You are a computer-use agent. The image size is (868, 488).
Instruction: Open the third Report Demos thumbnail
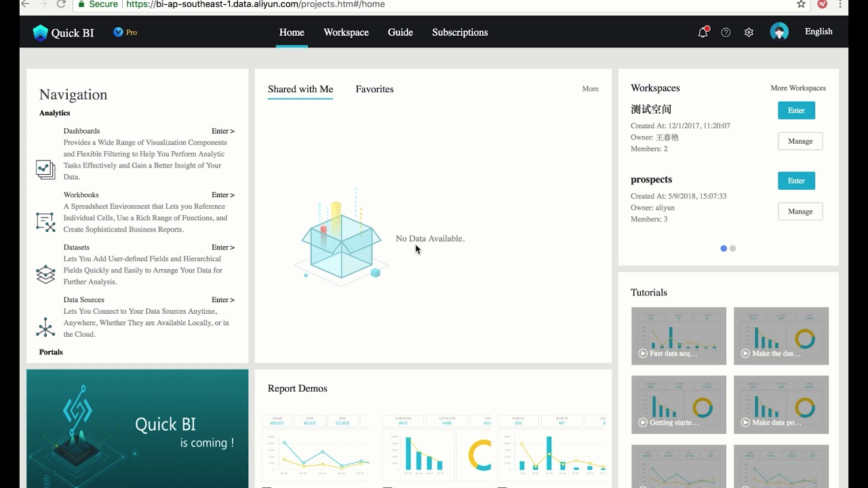pyautogui.click(x=552, y=449)
